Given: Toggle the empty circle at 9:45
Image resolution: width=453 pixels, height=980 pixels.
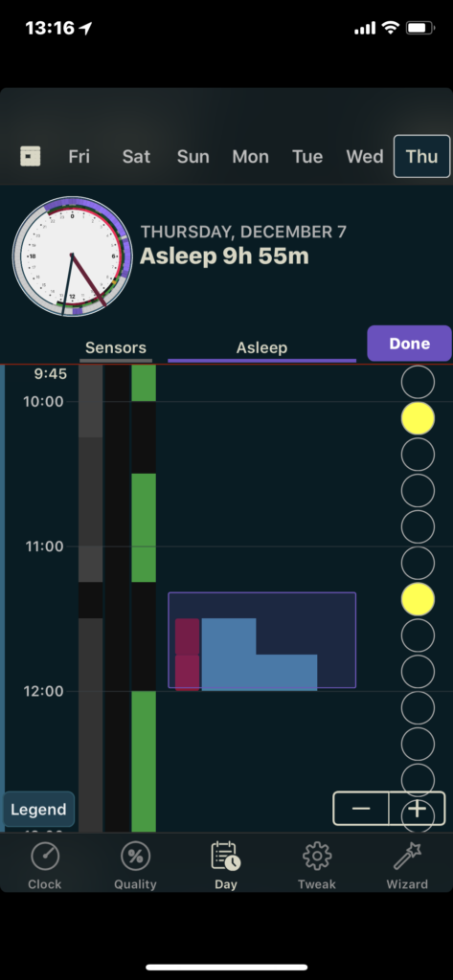Looking at the screenshot, I should coord(418,383).
